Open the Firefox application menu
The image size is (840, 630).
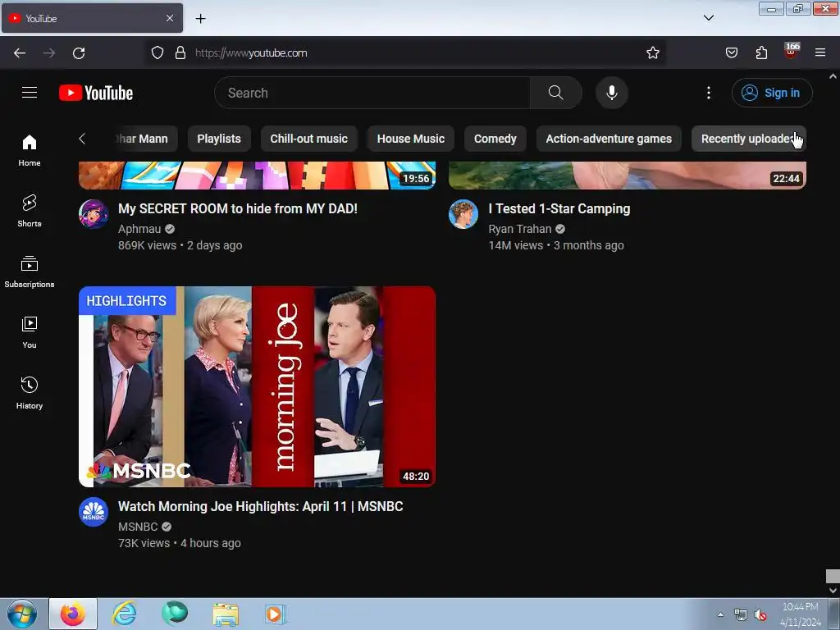(x=820, y=52)
